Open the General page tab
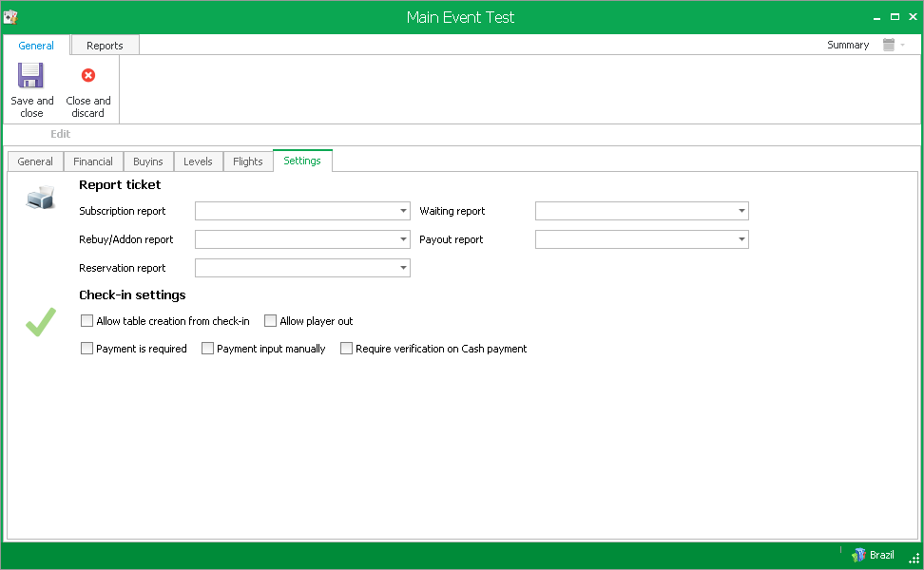The width and height of the screenshot is (924, 570). click(x=35, y=161)
